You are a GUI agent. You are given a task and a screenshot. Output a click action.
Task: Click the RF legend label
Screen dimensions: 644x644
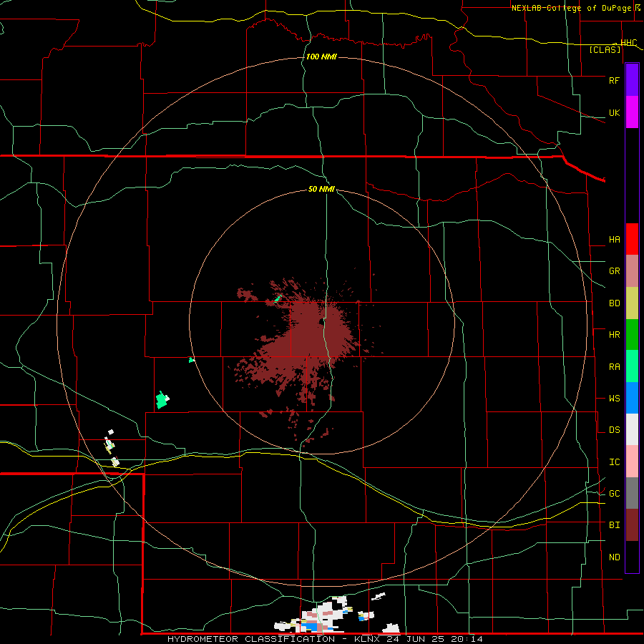[614, 80]
